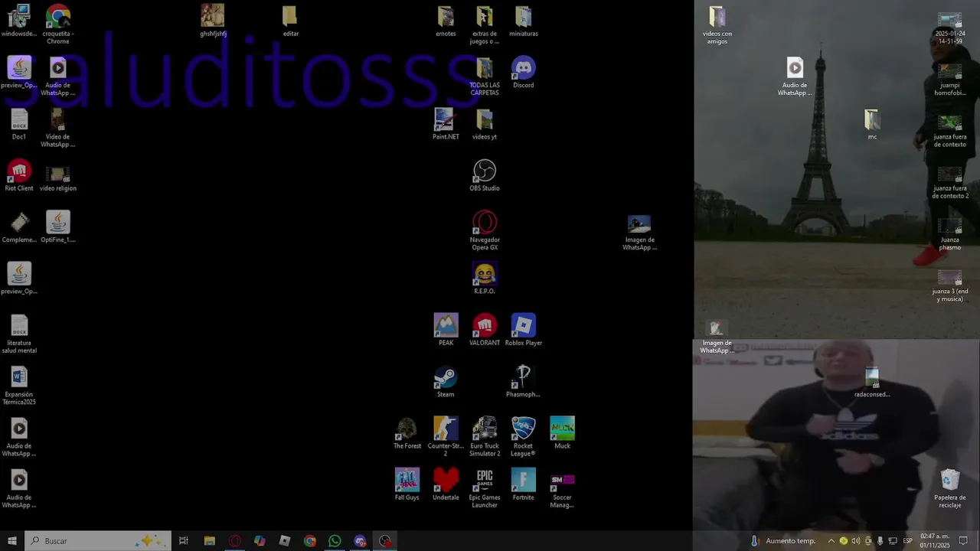Click the Undertale heart icon
Viewport: 980px width, 551px height.
point(446,484)
